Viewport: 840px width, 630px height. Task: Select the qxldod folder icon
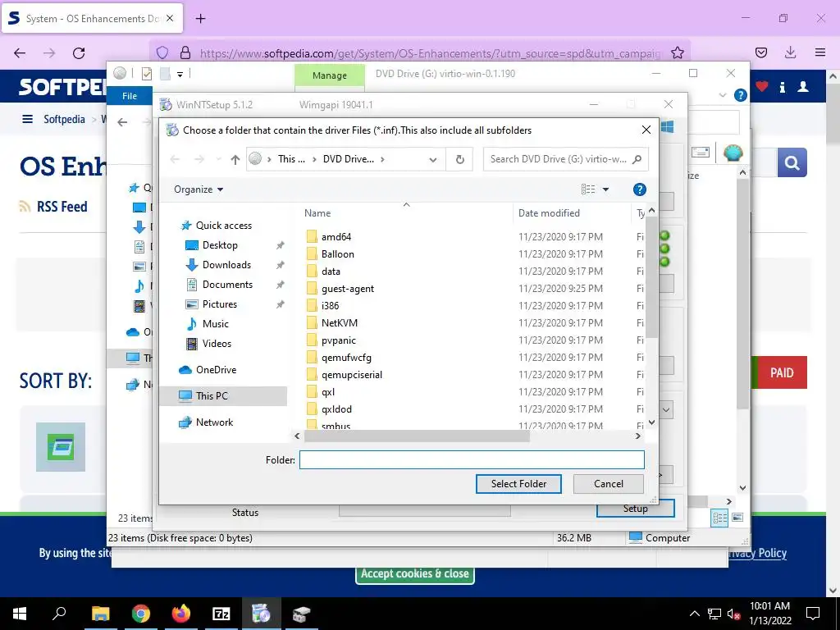coord(312,409)
